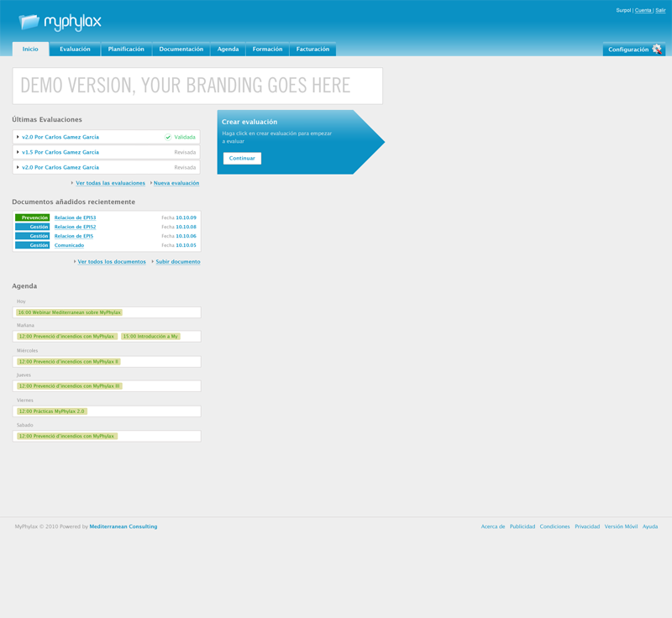Click Salir to log out
This screenshot has height=618, width=672.
(x=660, y=10)
